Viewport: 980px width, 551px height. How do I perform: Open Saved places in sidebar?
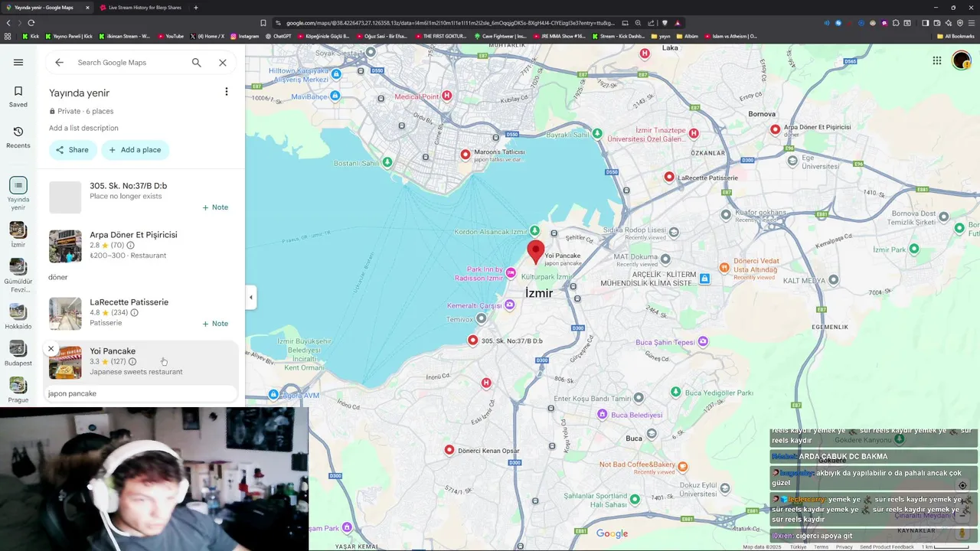click(18, 96)
